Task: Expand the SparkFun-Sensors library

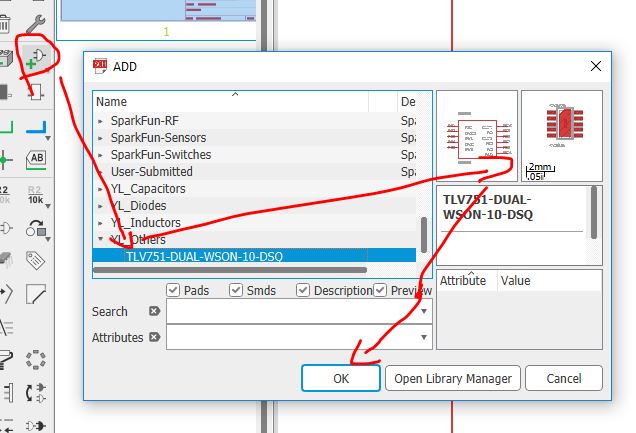Action: (100, 138)
